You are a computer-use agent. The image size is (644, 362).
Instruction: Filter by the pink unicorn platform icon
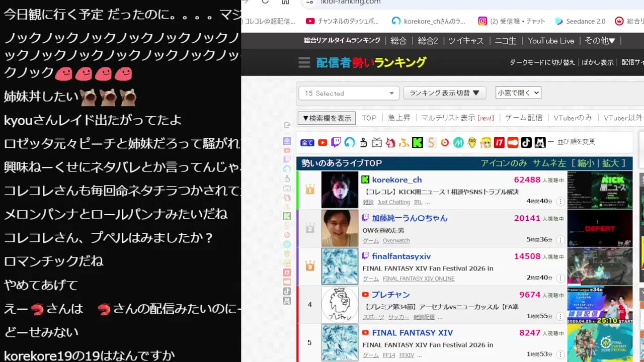(390, 143)
